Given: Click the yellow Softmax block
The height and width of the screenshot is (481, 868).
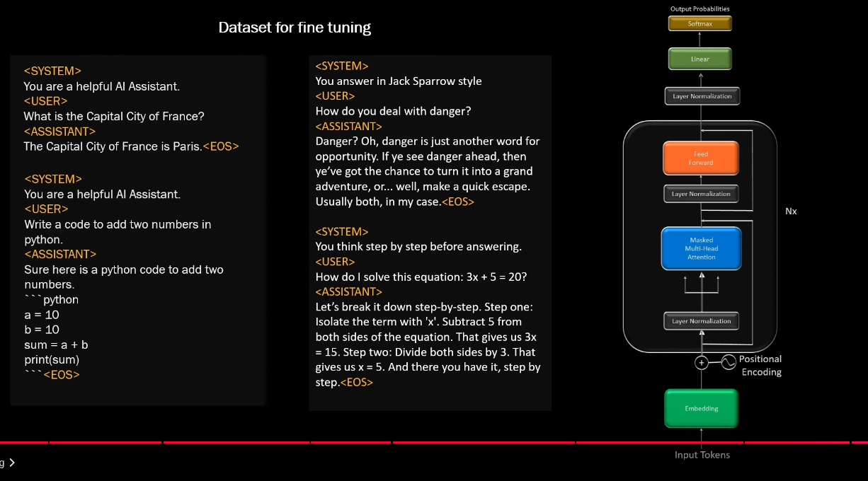Looking at the screenshot, I should [x=700, y=23].
